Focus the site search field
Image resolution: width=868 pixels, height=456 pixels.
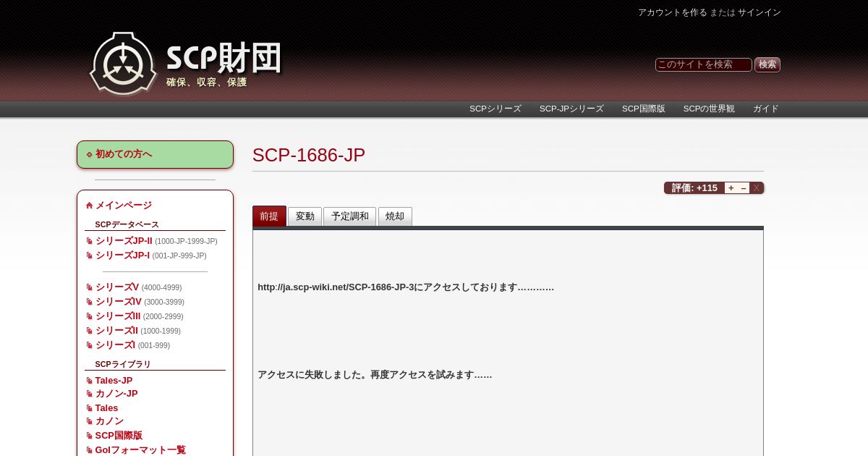coord(703,64)
